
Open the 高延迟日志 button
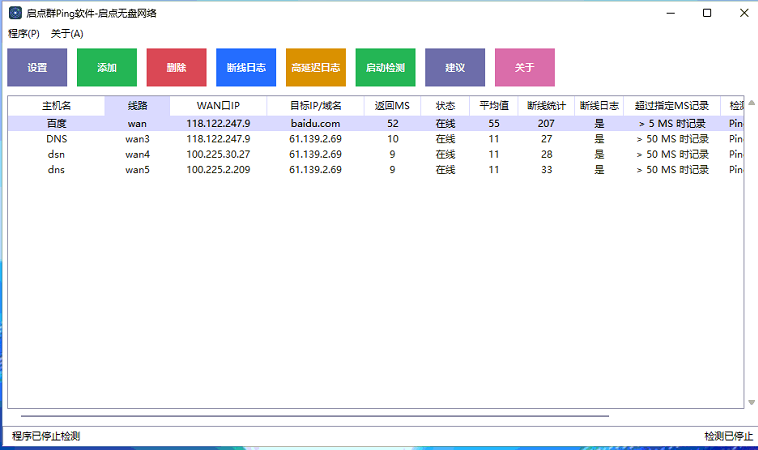316,67
